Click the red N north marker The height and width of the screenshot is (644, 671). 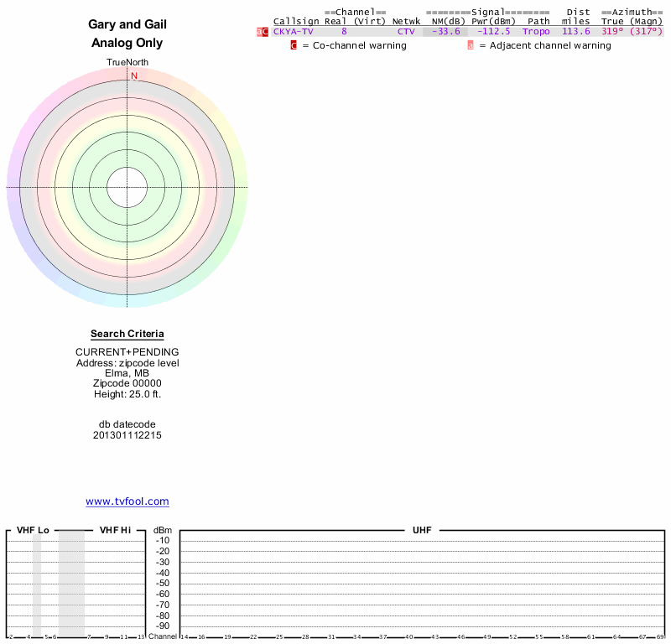(134, 76)
